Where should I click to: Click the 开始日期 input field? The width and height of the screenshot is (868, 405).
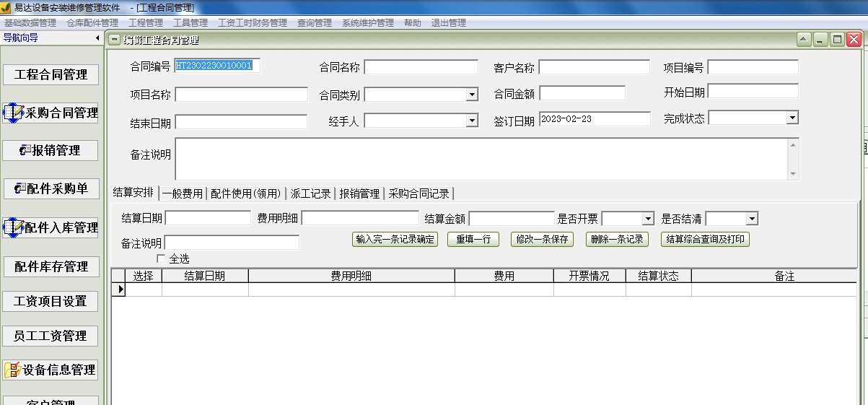click(x=753, y=91)
